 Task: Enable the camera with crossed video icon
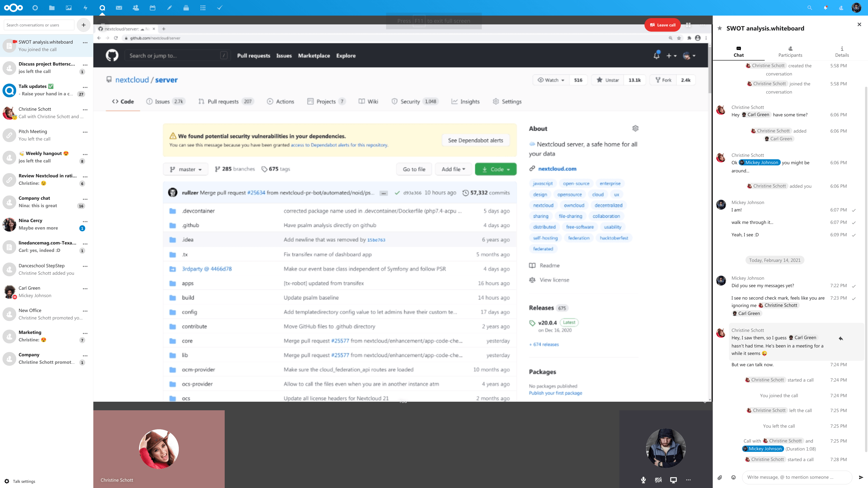[658, 480]
